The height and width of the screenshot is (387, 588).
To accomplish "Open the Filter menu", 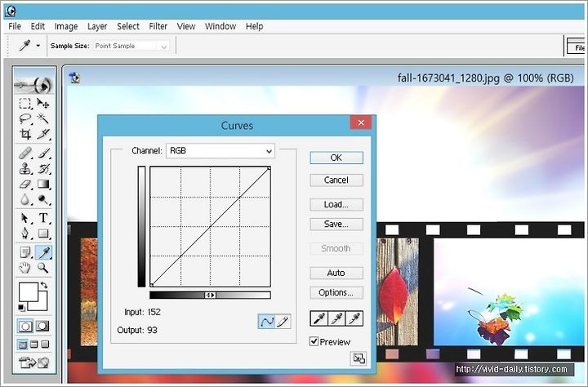I will [158, 26].
